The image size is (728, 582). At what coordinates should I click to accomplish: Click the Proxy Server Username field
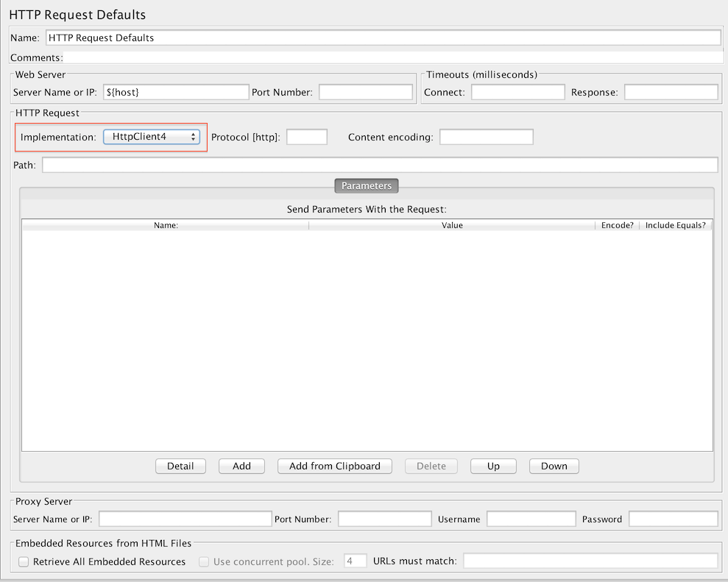pos(529,519)
